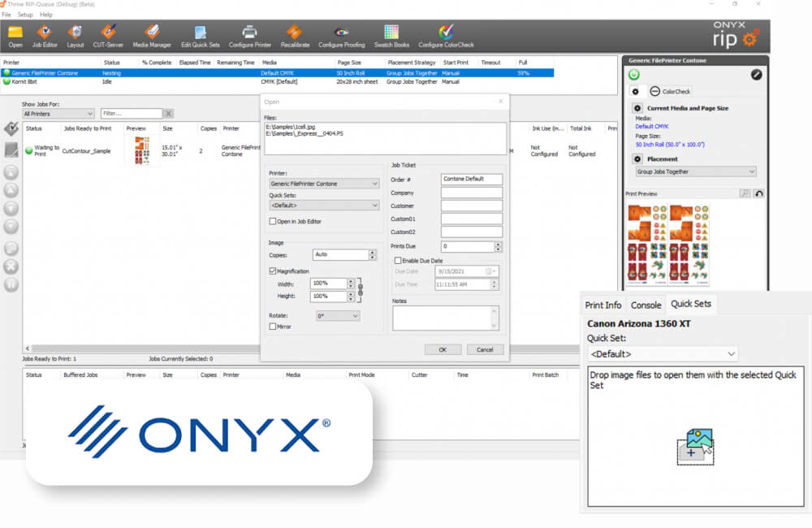Switch to the Print Info tab
812x528 pixels.
point(603,305)
